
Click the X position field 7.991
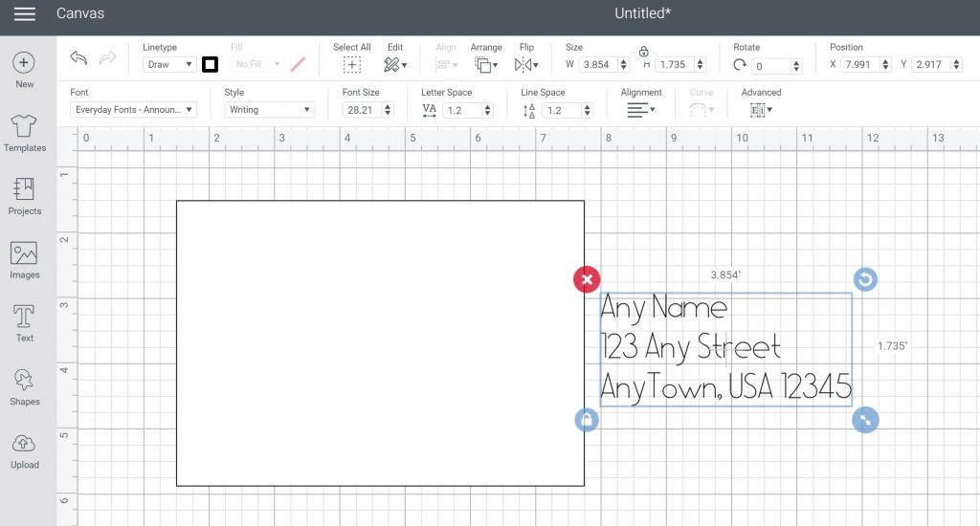pyautogui.click(x=860, y=64)
